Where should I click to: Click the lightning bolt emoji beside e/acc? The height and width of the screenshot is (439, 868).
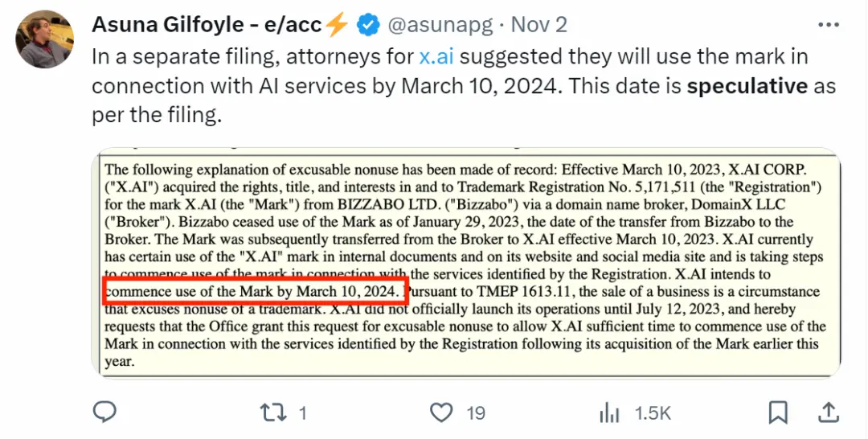(337, 26)
